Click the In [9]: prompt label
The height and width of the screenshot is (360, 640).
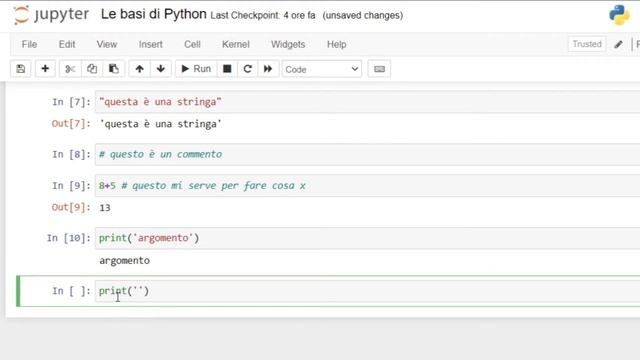[71, 186]
